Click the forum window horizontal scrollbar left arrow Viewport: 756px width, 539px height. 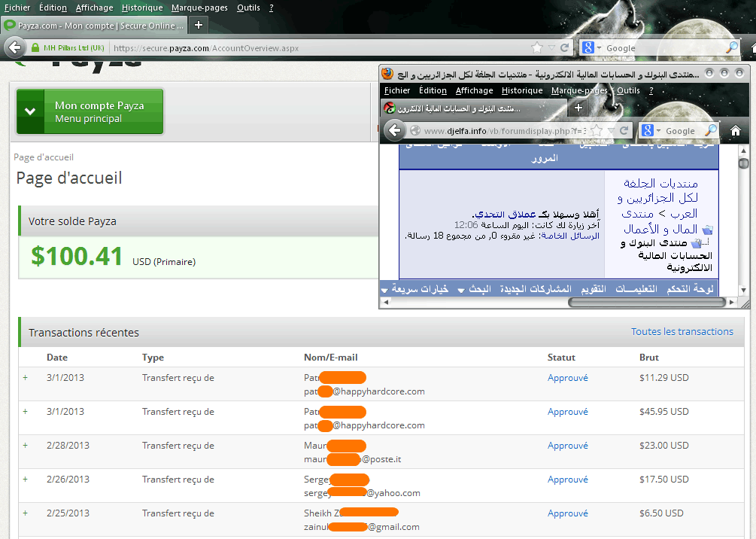(x=385, y=303)
